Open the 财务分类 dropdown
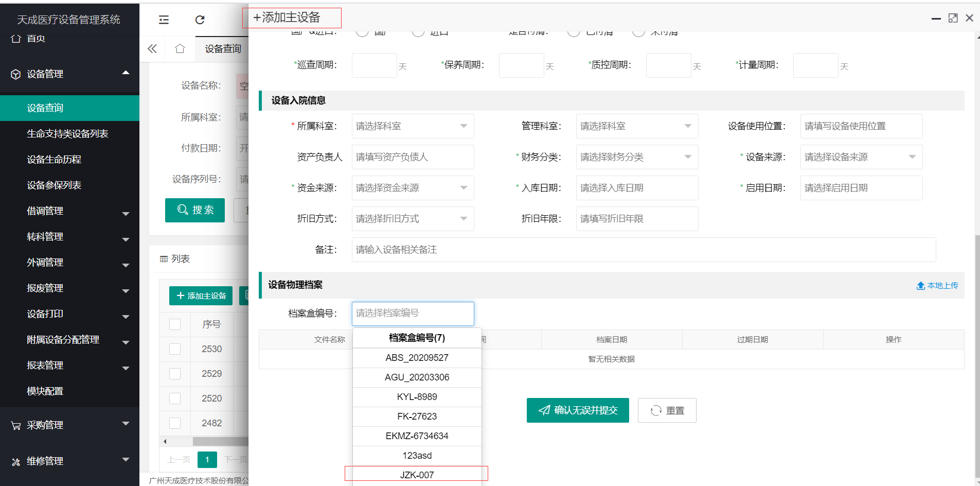The image size is (980, 486). point(637,157)
